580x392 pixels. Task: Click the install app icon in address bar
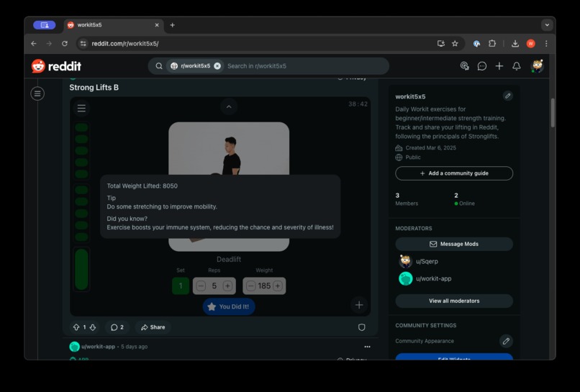pos(440,44)
